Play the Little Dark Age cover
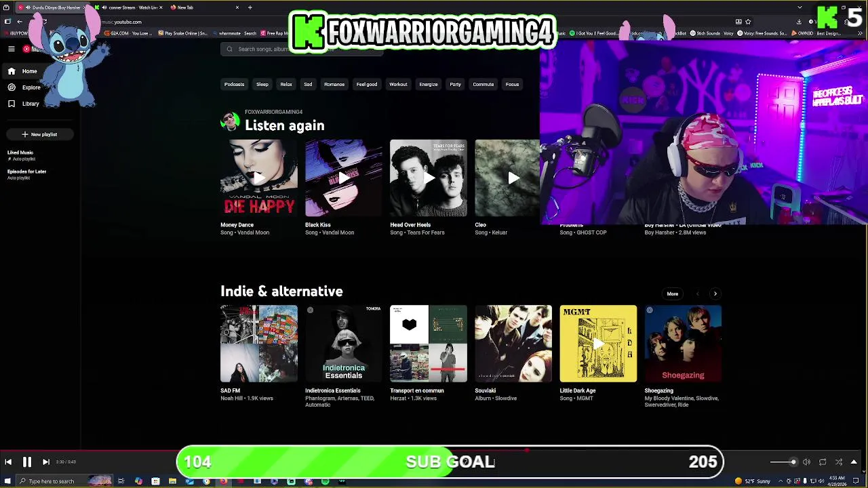The image size is (868, 488). [598, 344]
